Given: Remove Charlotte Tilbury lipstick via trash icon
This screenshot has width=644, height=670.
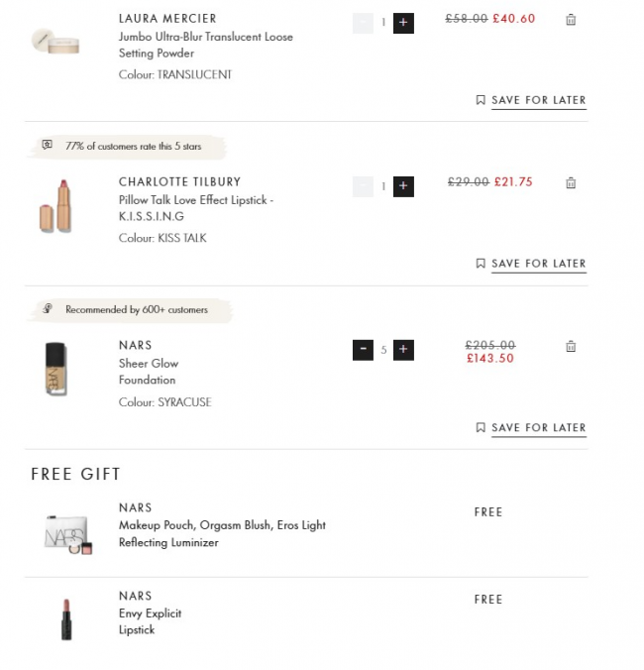Looking at the screenshot, I should [x=571, y=183].
